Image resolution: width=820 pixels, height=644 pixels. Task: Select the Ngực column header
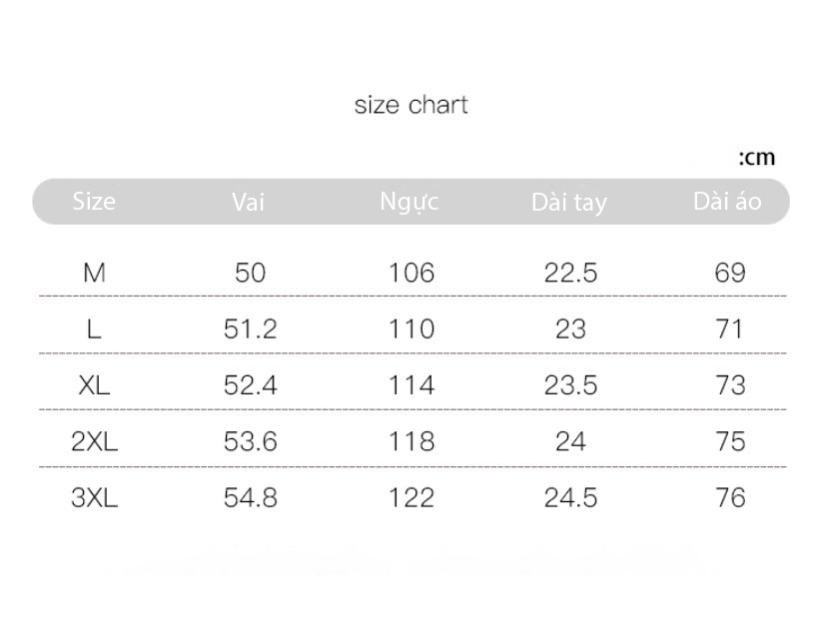pyautogui.click(x=410, y=203)
